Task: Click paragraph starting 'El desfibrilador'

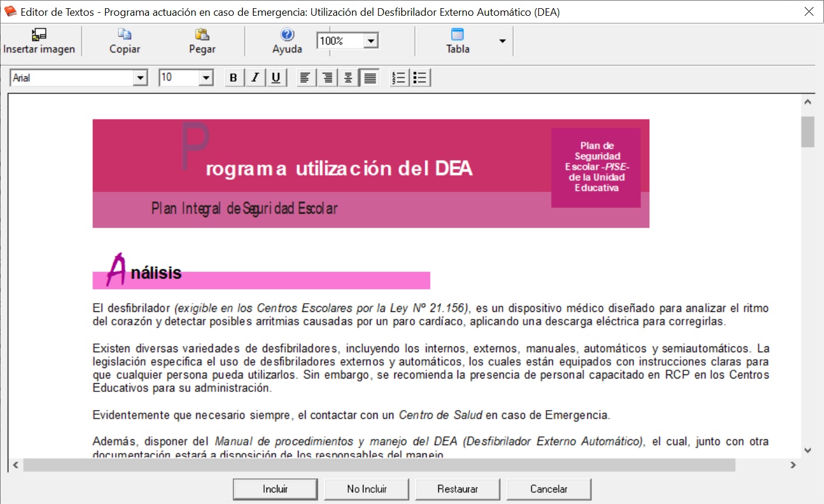Action: tap(431, 315)
